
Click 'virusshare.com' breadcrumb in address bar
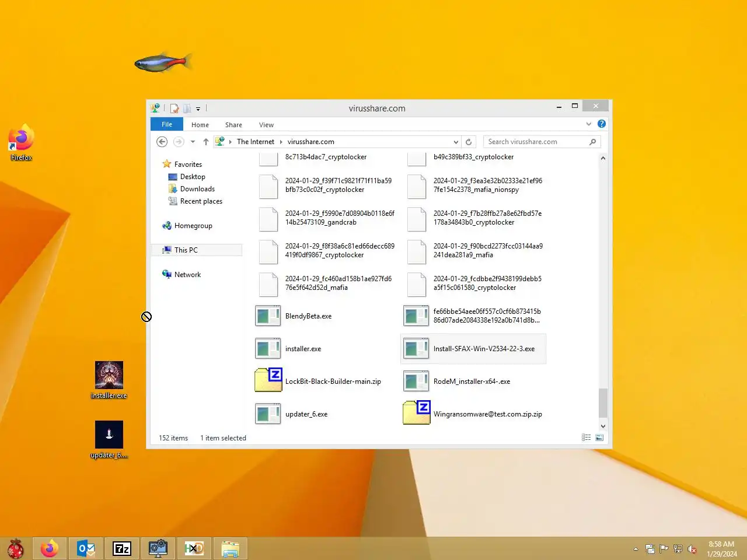(x=310, y=142)
